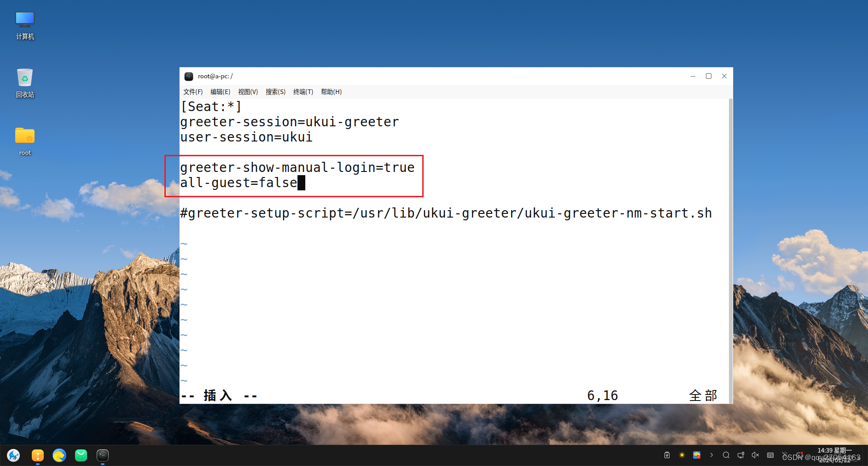Screen dimensions: 868x466
Task: Open the 帮助(H) menu
Action: coord(331,92)
